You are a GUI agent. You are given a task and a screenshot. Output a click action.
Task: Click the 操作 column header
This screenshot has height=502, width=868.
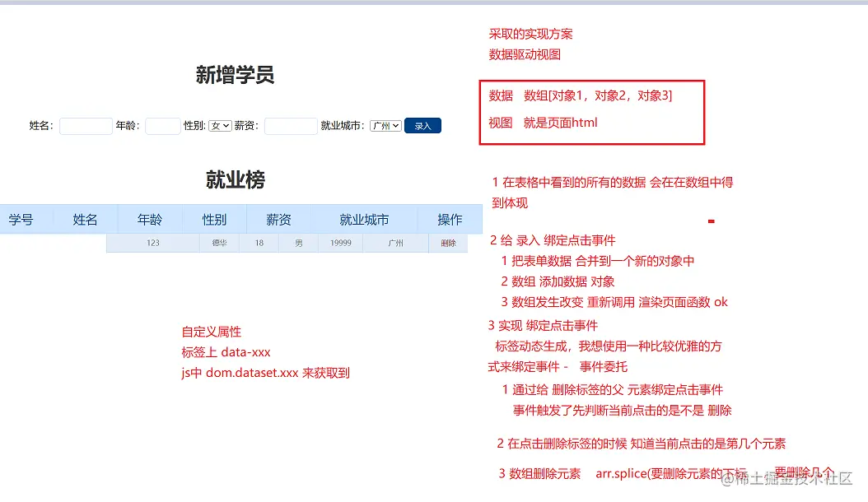point(450,220)
